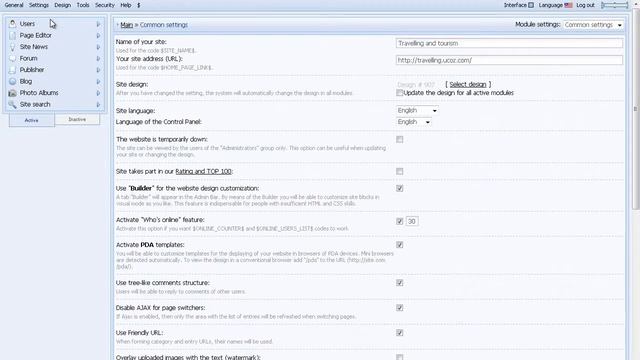Open the Help menu

[x=126, y=5]
